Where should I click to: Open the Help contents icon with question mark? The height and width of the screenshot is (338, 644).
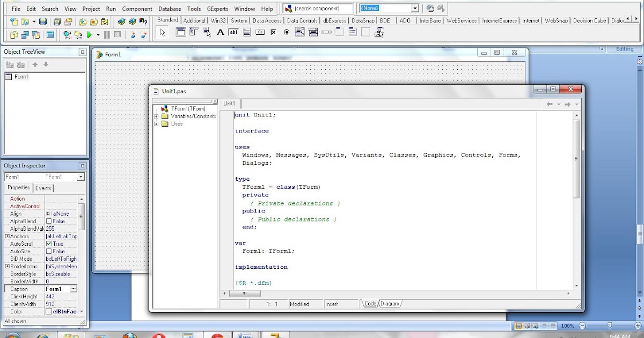[143, 21]
